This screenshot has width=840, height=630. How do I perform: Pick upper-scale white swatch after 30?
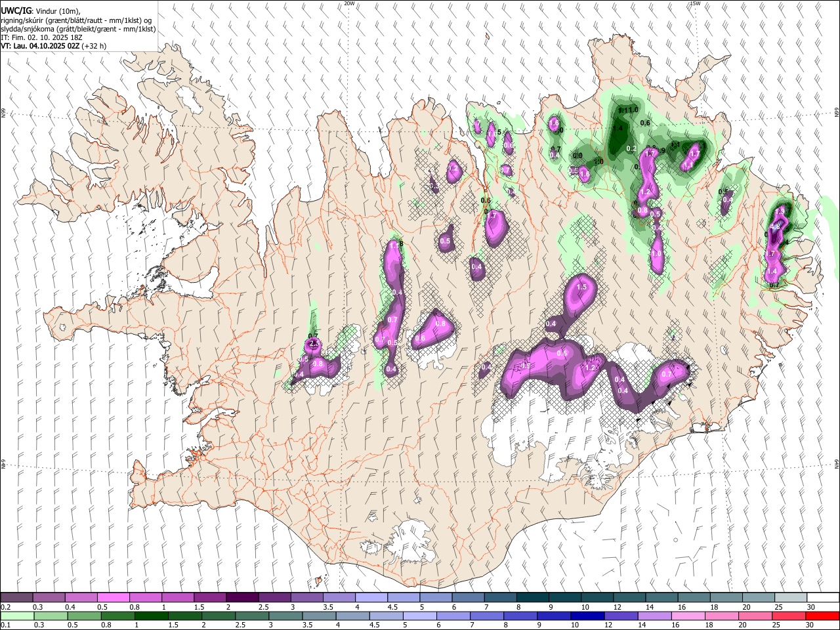[x=823, y=597]
